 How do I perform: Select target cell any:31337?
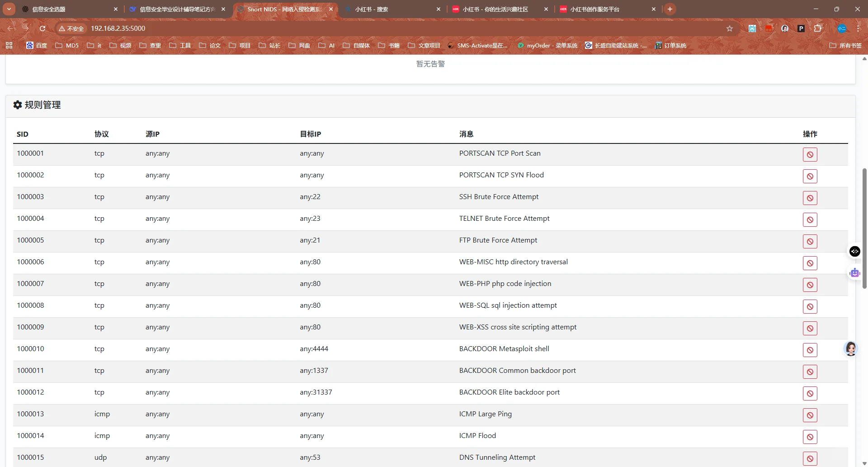click(316, 392)
